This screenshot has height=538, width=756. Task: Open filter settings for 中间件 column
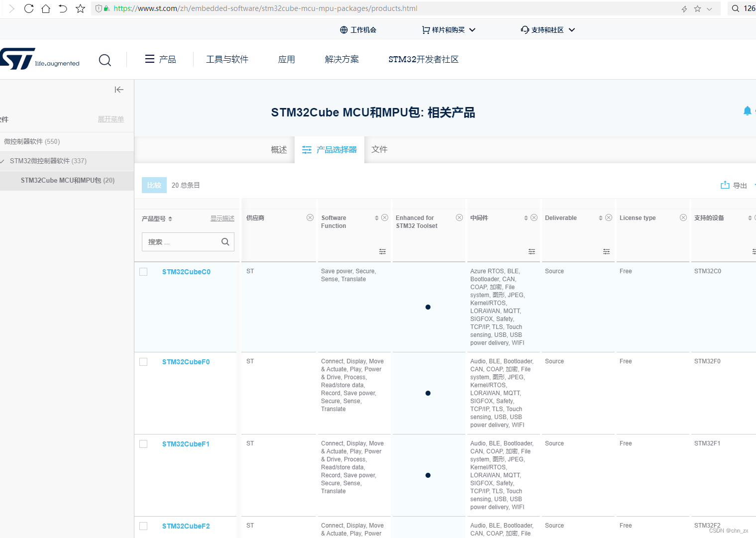click(x=532, y=252)
